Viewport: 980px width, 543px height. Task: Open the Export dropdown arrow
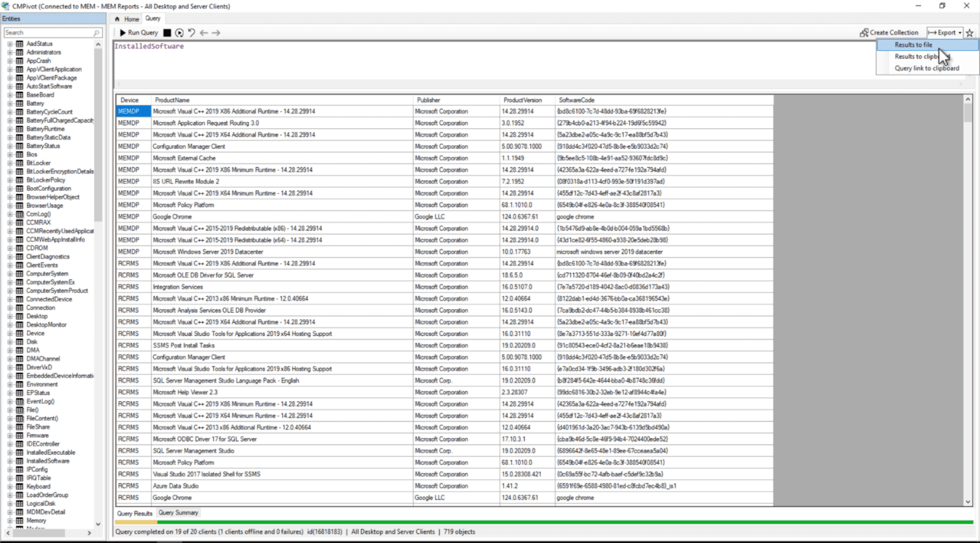coord(960,33)
